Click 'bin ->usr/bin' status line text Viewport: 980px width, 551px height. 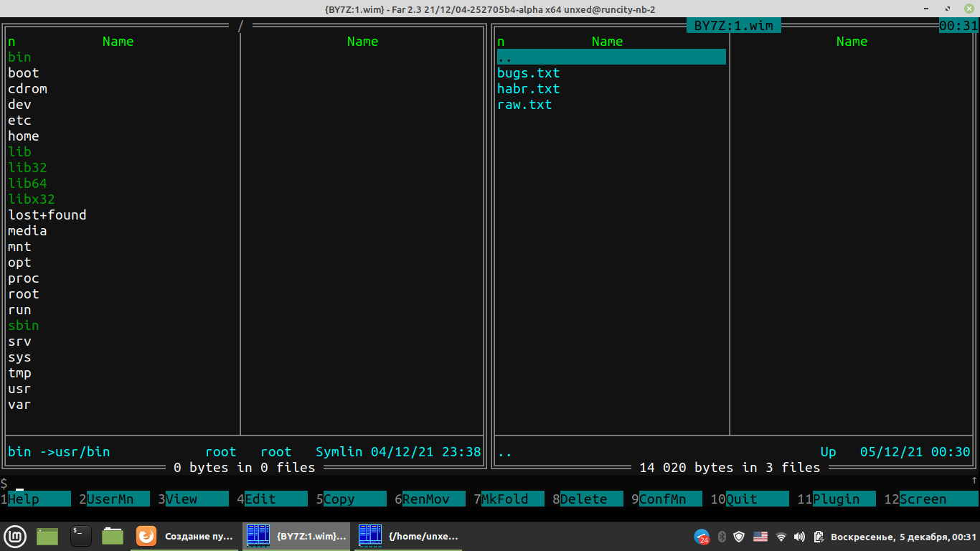59,451
